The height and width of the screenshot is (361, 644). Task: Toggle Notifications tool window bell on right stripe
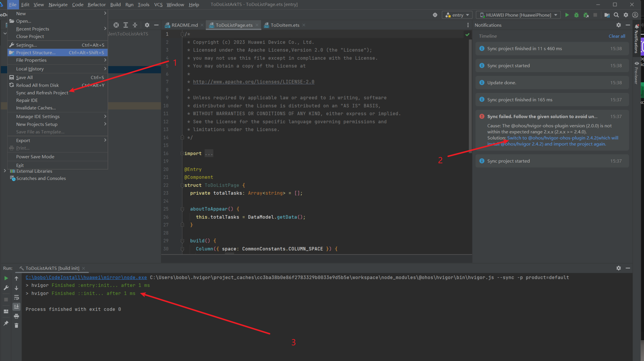(637, 39)
